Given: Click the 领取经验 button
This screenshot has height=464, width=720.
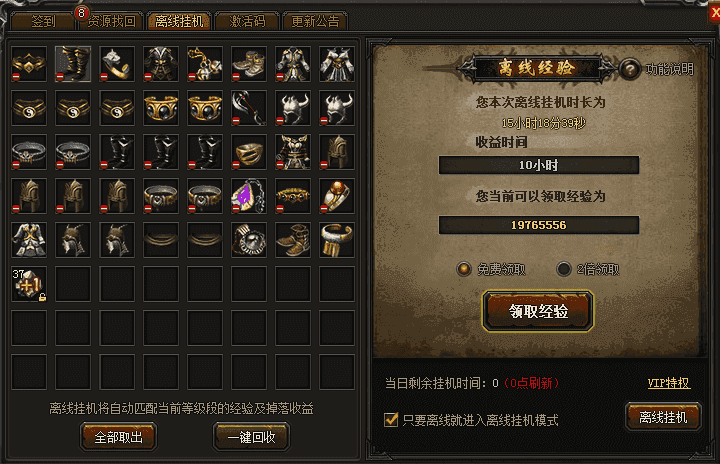Looking at the screenshot, I should pos(538,311).
